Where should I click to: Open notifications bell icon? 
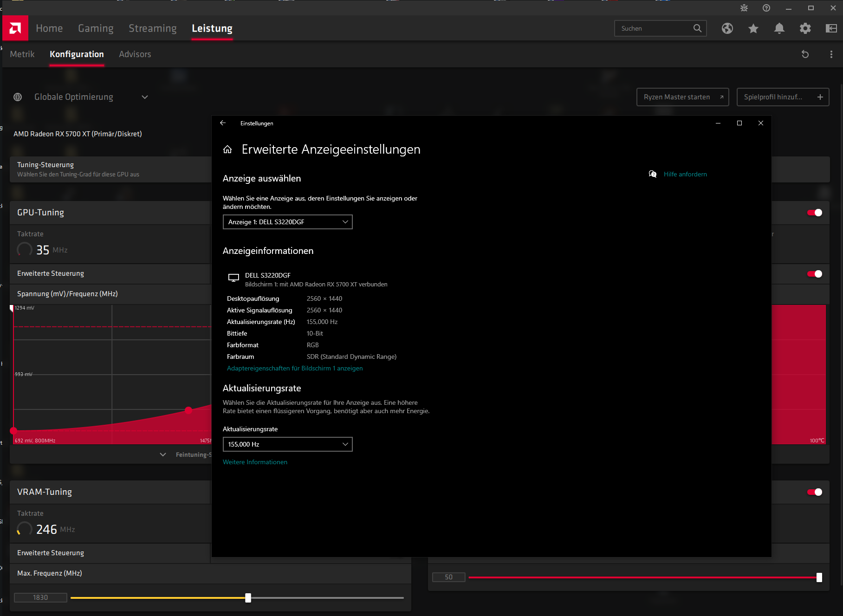(779, 28)
